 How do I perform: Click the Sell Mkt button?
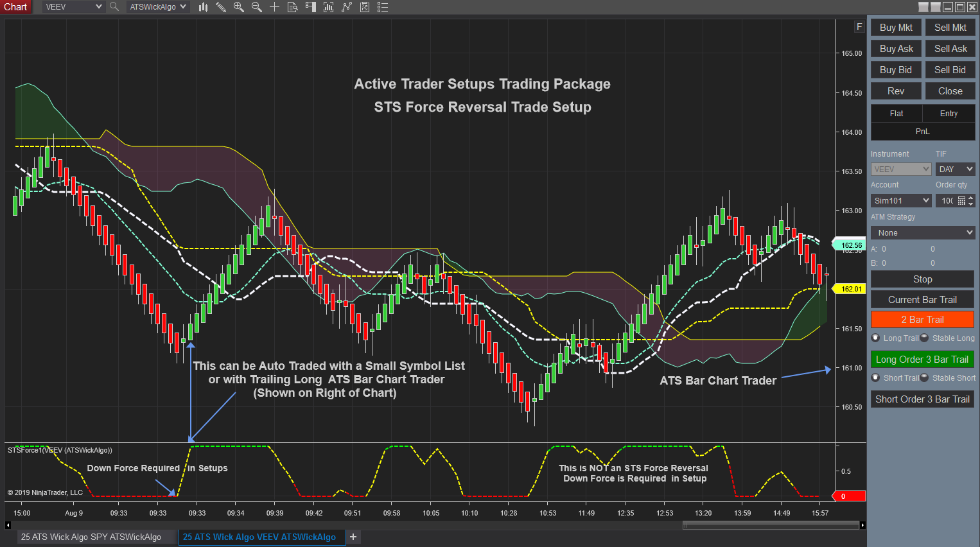coord(950,28)
